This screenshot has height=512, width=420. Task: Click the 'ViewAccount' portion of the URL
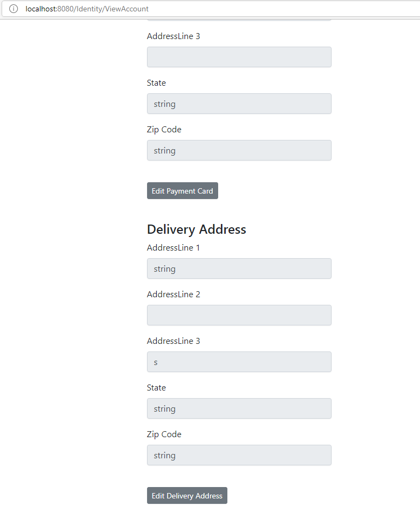[126, 9]
